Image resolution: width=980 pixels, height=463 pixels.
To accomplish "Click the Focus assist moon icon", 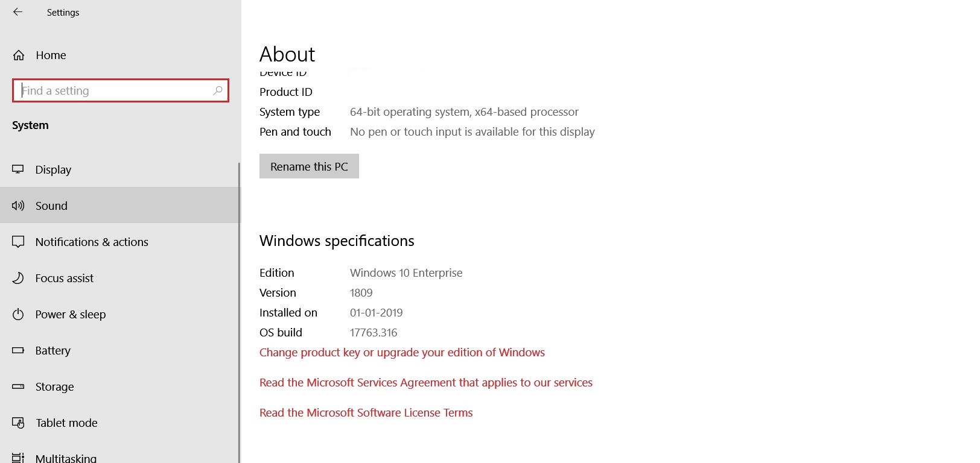I will tap(18, 278).
